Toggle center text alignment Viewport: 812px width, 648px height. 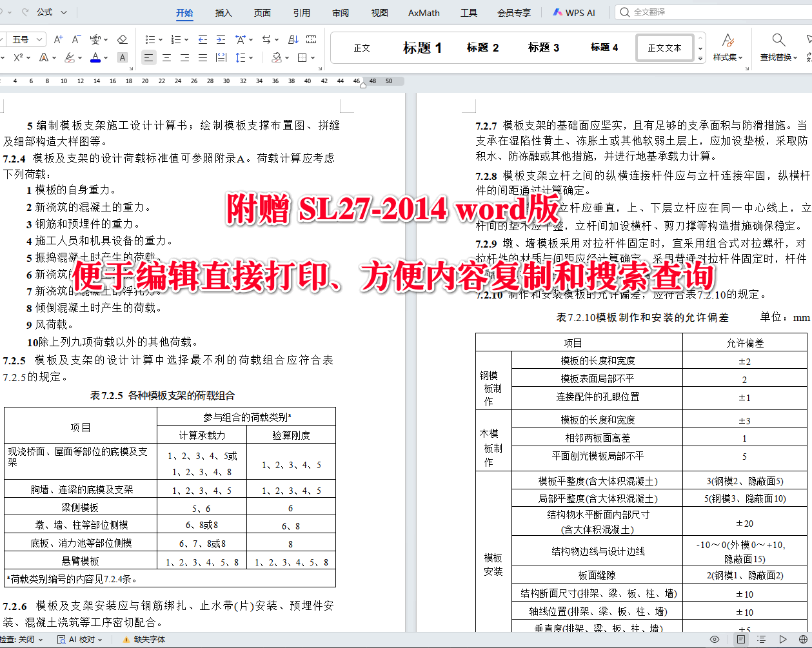pyautogui.click(x=166, y=57)
